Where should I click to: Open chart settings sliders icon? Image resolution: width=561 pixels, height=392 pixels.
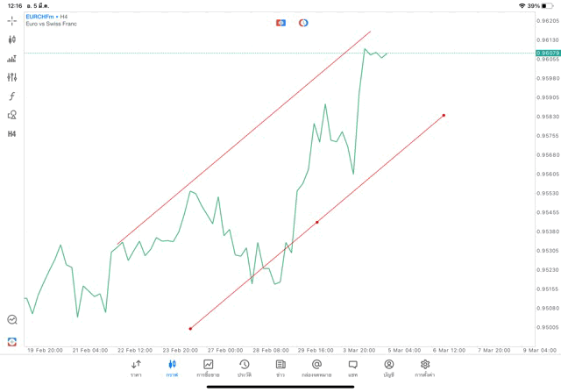pos(12,77)
